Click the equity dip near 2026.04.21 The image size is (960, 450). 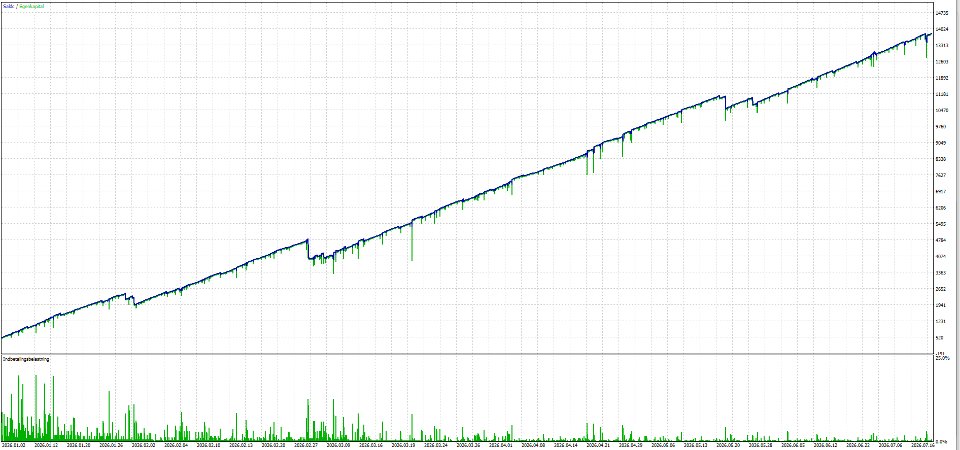pyautogui.click(x=588, y=162)
